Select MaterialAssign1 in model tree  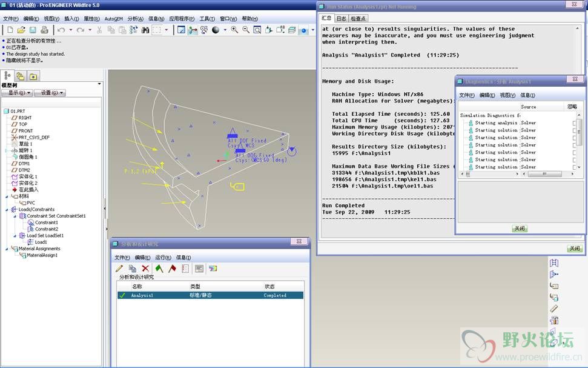click(42, 255)
